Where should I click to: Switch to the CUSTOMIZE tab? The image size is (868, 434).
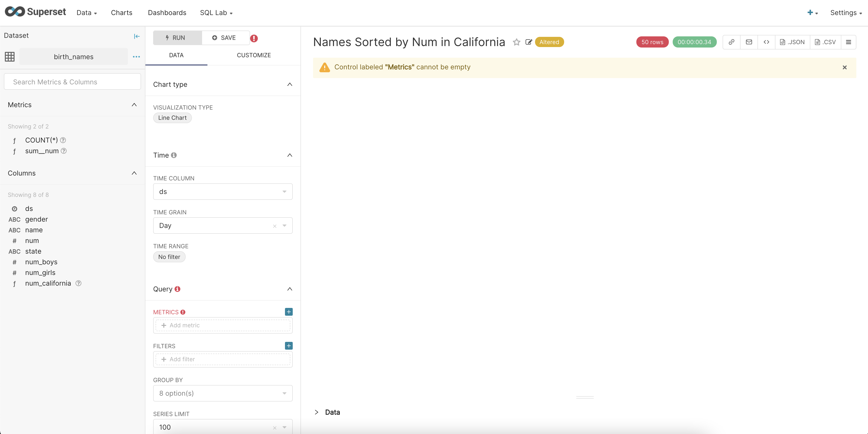(254, 55)
